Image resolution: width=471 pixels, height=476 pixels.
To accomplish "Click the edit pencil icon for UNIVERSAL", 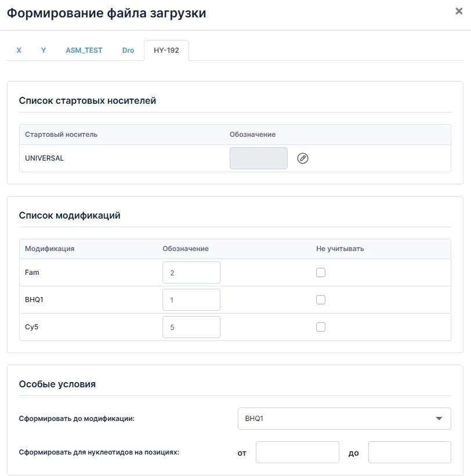I will coord(302,158).
